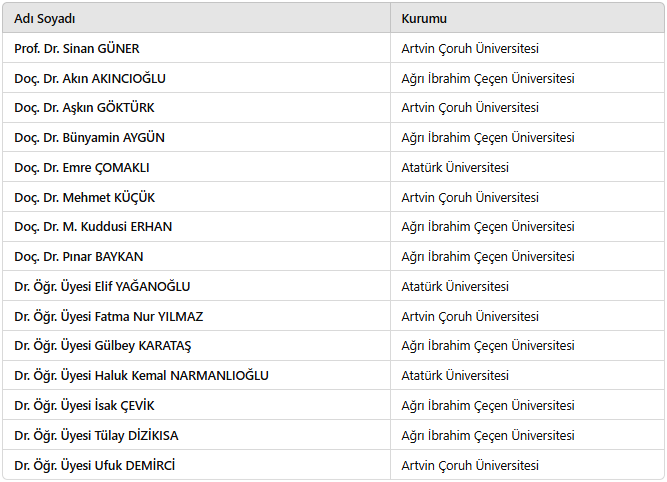
Task: Click Ağrı İbrahim Çeçen Üniversitesi beside Pınar BAYKAN
Action: click(x=488, y=257)
